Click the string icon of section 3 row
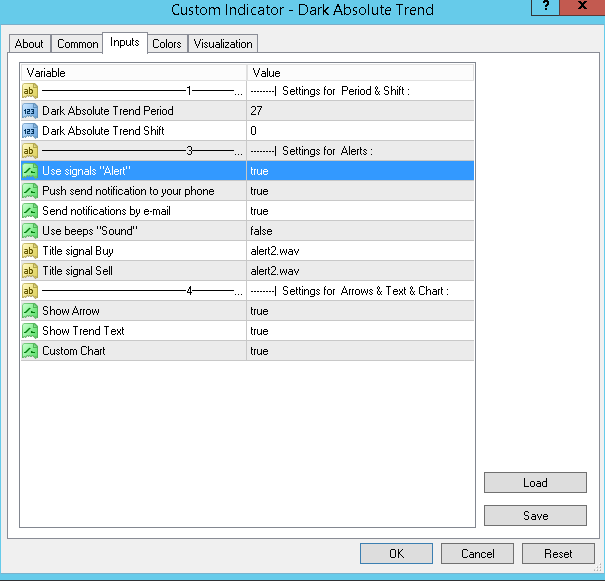Viewport: 605px width, 582px height. click(30, 151)
